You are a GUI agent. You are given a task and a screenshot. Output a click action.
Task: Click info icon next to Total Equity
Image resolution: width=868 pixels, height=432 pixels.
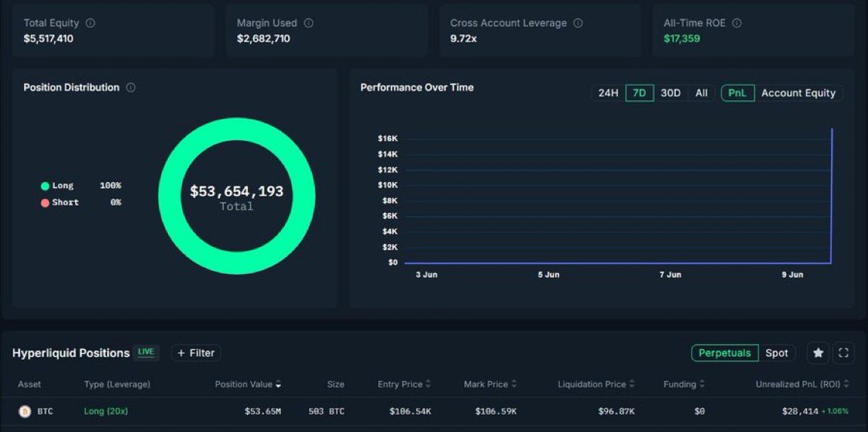(x=90, y=23)
